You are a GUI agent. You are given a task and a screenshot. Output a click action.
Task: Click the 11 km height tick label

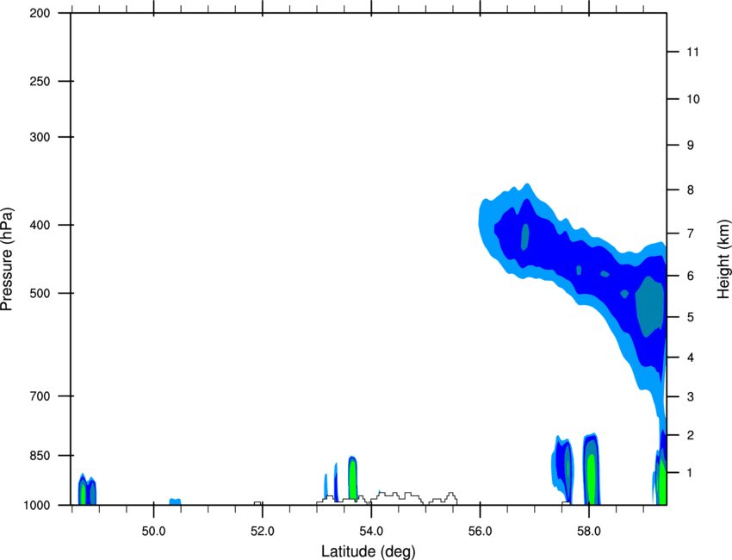pyautogui.click(x=692, y=52)
